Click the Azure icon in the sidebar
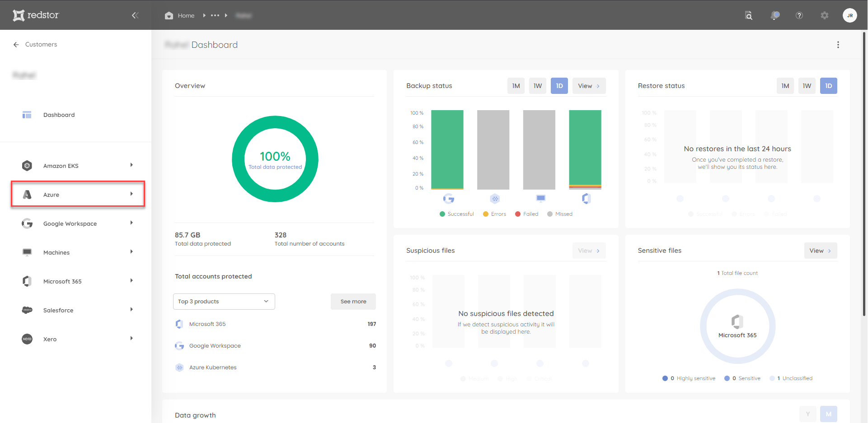 [27, 195]
